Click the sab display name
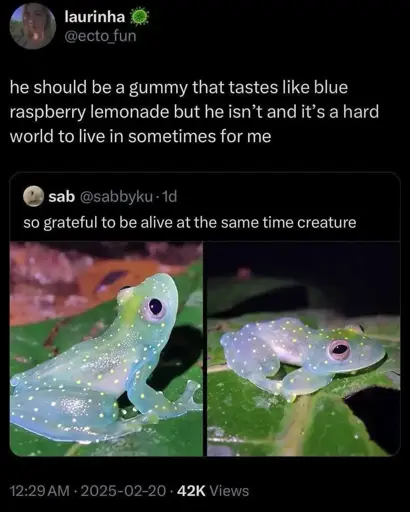The image size is (410, 512). click(x=62, y=197)
